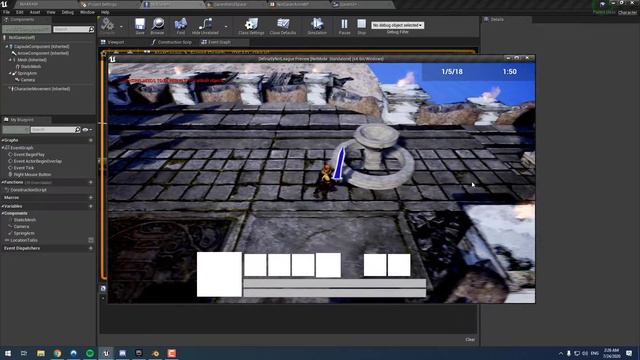
Task: Open Hide Unrelated options dropdown arrow
Action: 226,27
